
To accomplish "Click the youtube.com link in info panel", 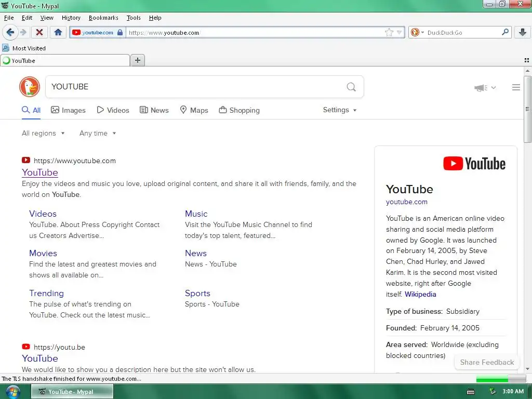I will [x=406, y=202].
